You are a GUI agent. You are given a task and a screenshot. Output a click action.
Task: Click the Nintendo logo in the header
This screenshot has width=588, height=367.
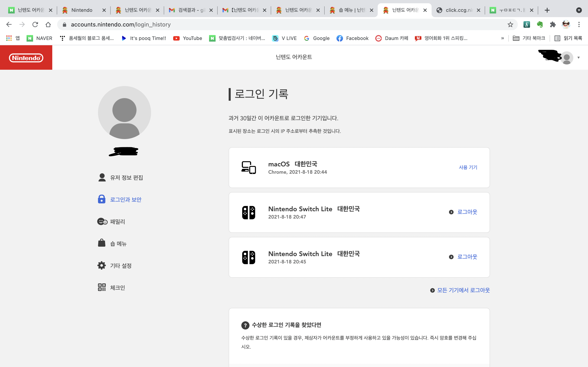click(26, 58)
